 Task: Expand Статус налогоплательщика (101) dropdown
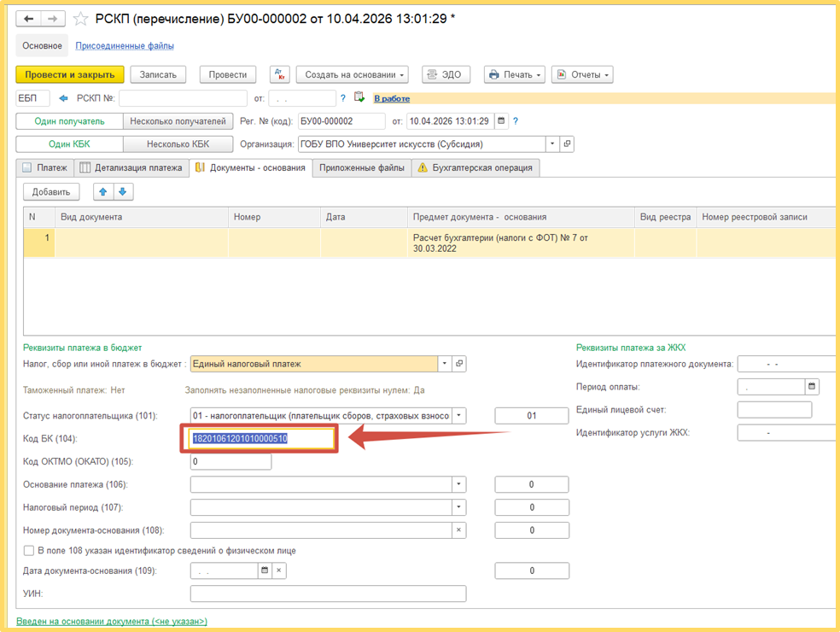458,415
